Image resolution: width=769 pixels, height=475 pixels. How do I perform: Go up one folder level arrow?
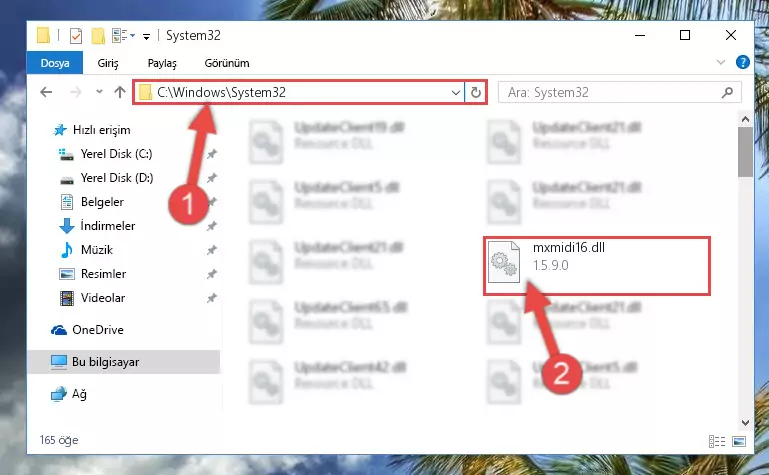pos(120,92)
